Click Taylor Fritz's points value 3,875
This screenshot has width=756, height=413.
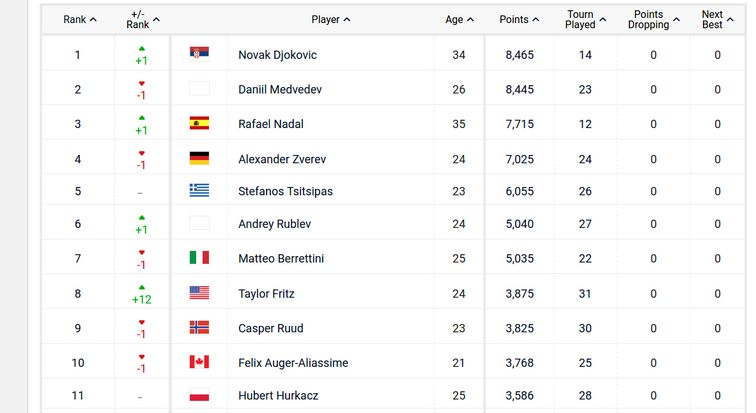pyautogui.click(x=520, y=294)
